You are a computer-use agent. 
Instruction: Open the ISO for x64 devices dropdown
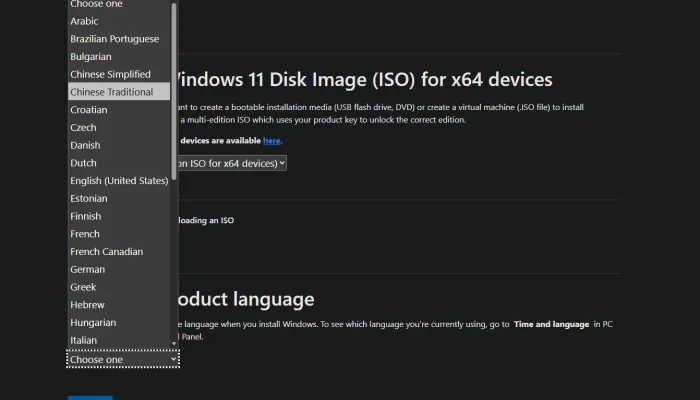(232, 163)
